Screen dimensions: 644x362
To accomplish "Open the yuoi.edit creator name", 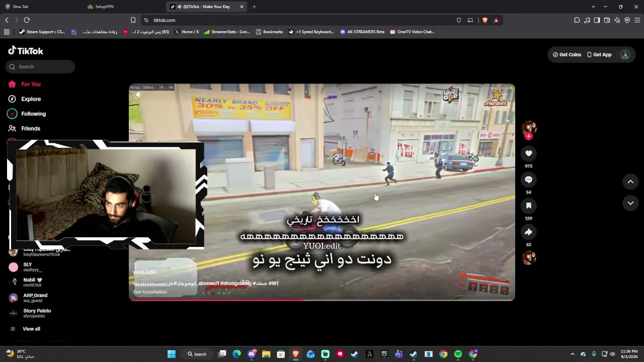I will [144, 272].
